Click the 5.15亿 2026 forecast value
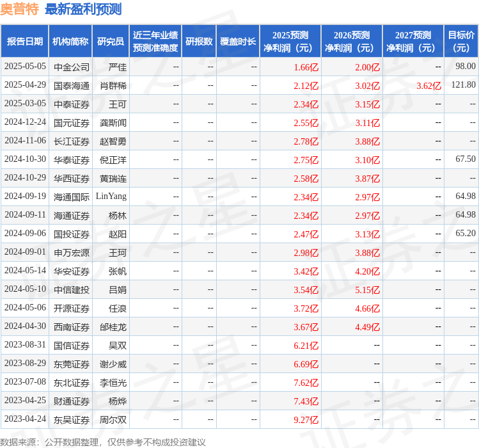 367,290
